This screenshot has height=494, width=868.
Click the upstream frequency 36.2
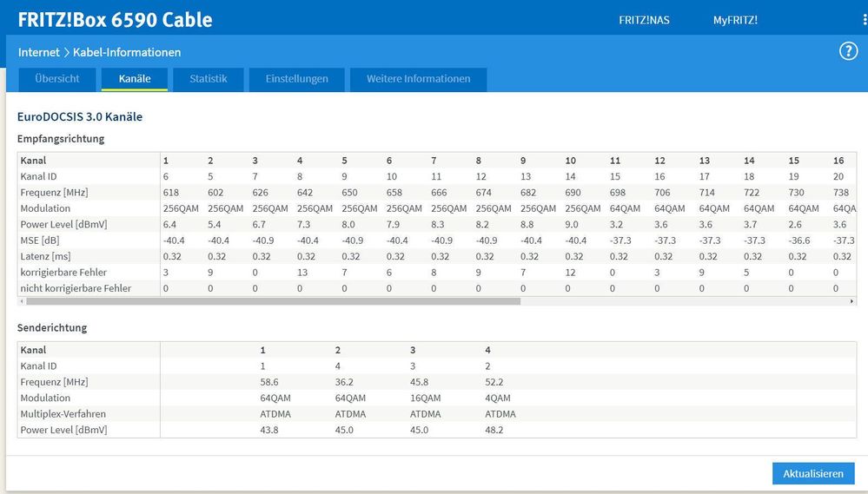click(x=344, y=382)
